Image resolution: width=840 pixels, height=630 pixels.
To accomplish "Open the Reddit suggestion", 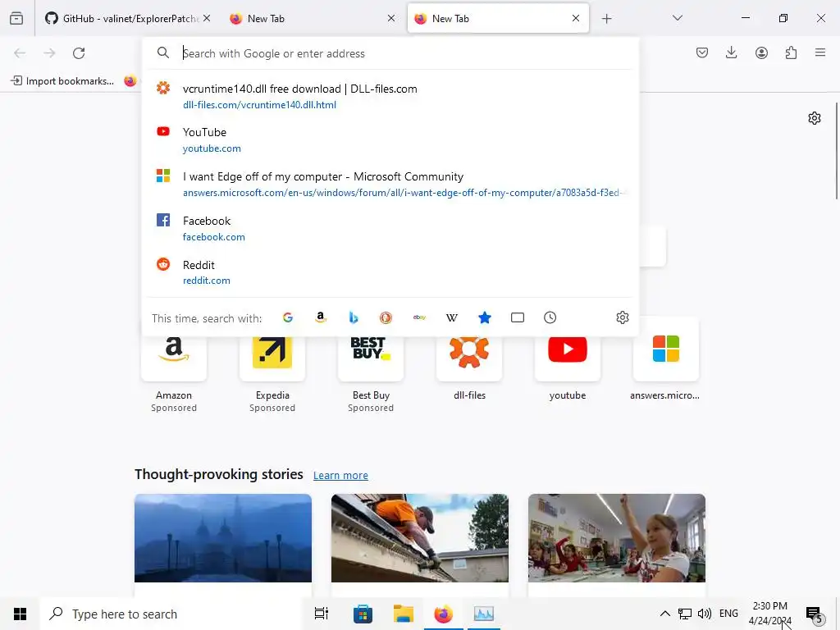I will tap(391, 272).
